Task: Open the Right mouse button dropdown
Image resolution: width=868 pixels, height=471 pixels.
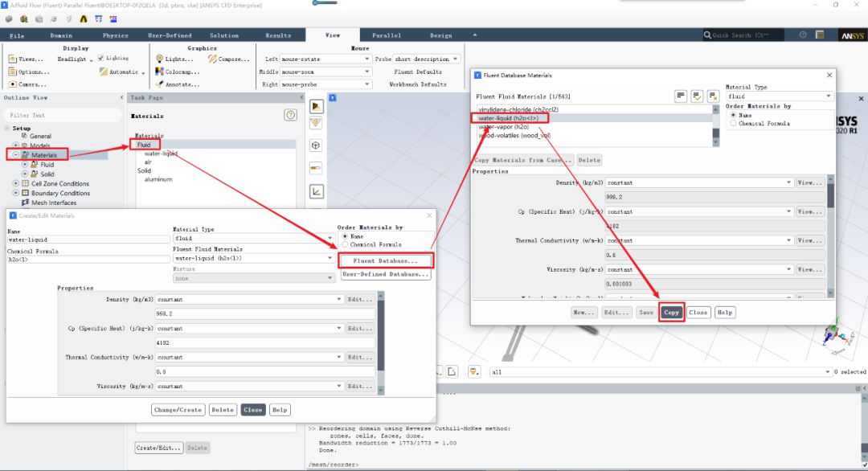Action: click(x=325, y=84)
